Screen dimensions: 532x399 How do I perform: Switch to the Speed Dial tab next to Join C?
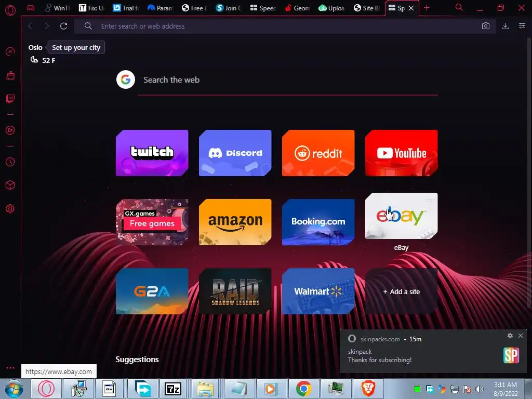pyautogui.click(x=263, y=8)
